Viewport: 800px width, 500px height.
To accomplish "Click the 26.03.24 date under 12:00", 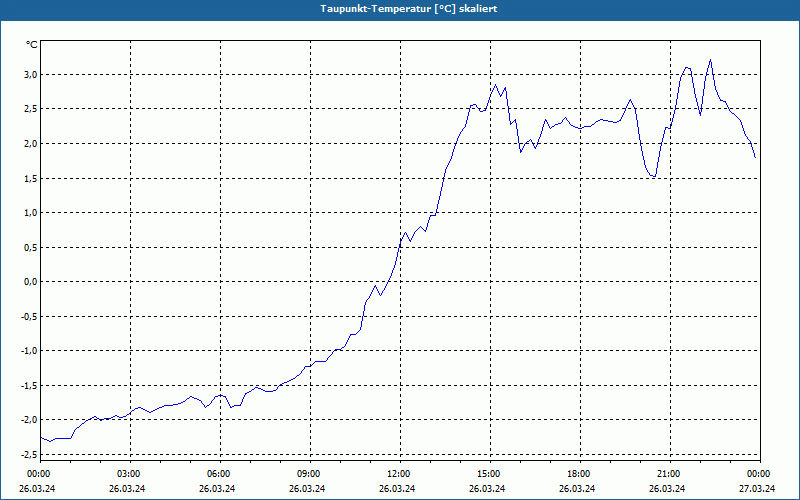I will point(397,489).
